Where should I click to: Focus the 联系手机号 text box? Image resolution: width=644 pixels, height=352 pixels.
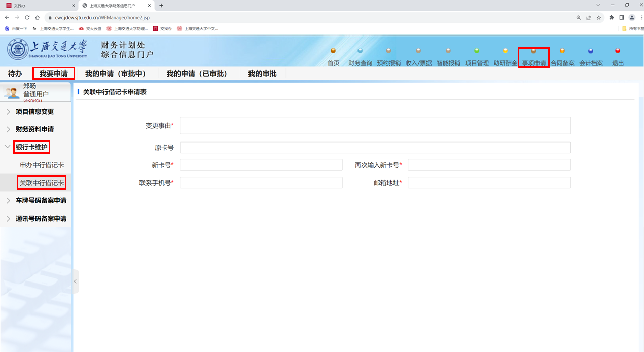261,183
